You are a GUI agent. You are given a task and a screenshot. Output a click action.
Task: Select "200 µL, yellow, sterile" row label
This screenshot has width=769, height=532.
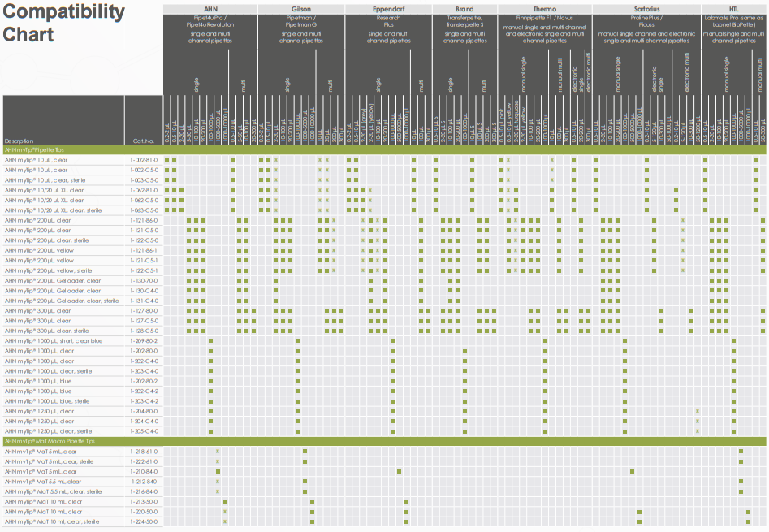click(x=48, y=270)
